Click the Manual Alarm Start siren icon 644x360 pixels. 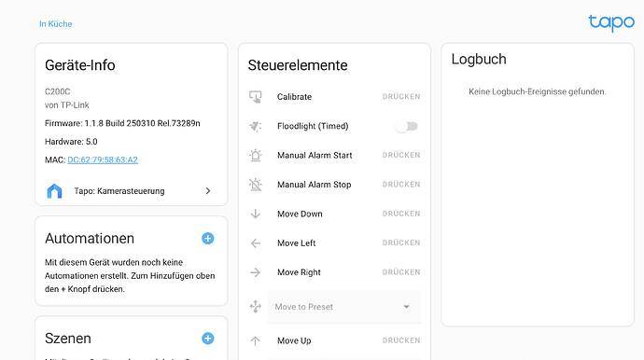coord(255,156)
